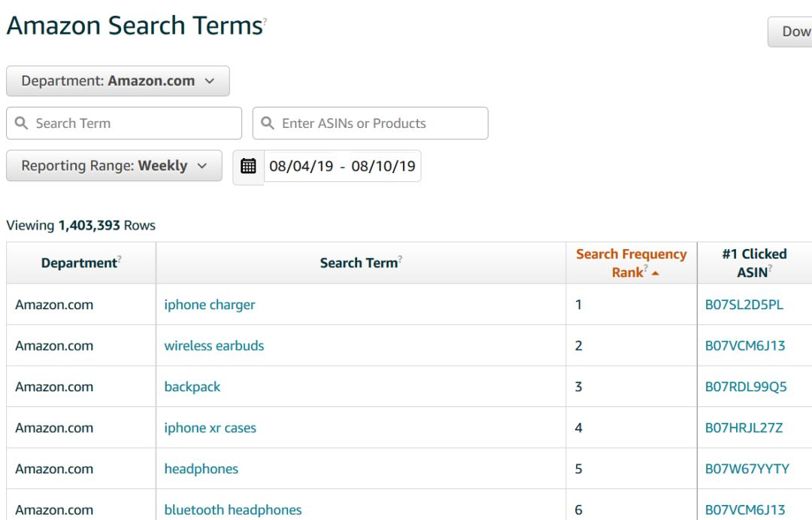Open the iphone charger search term

tap(210, 305)
